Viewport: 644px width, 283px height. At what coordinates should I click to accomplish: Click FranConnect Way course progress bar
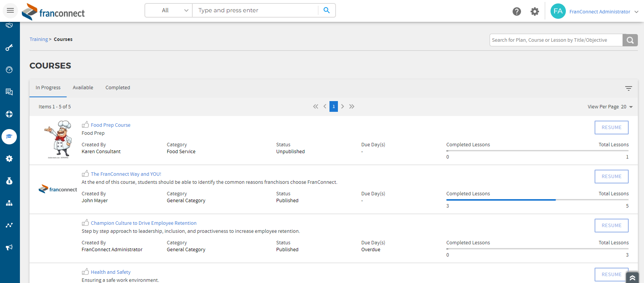click(x=537, y=200)
